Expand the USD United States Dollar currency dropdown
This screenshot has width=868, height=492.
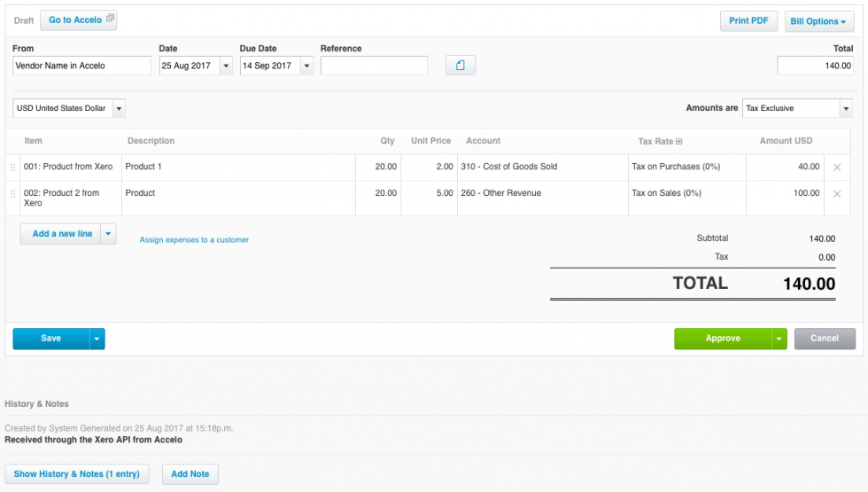119,108
